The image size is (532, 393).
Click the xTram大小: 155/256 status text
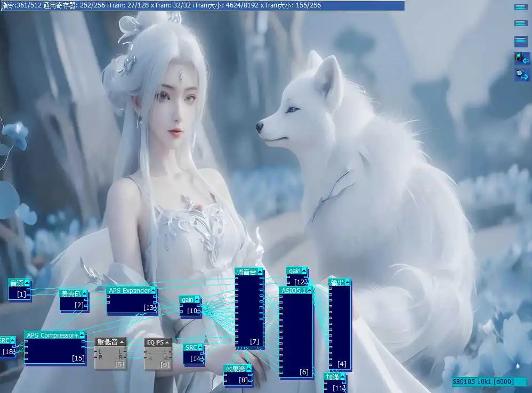tap(291, 5)
